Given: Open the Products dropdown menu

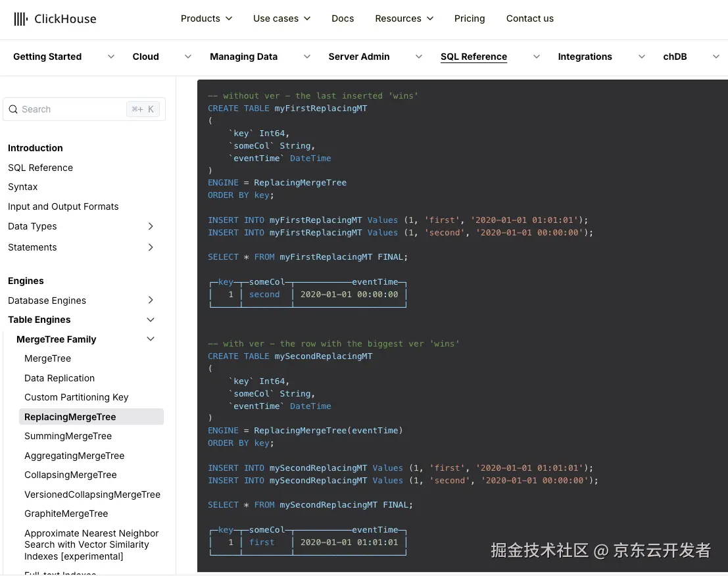Looking at the screenshot, I should (x=206, y=18).
